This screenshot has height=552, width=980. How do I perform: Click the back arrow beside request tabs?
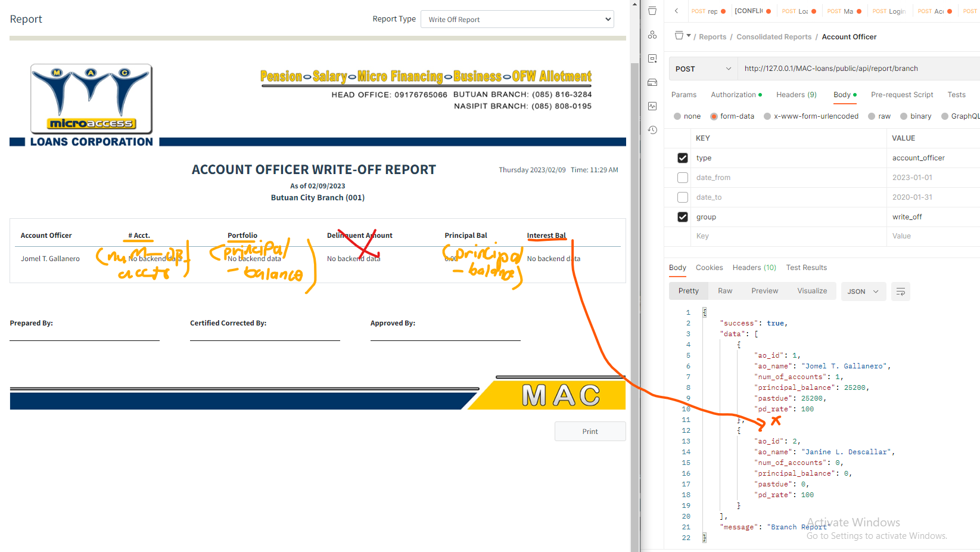[x=676, y=11]
